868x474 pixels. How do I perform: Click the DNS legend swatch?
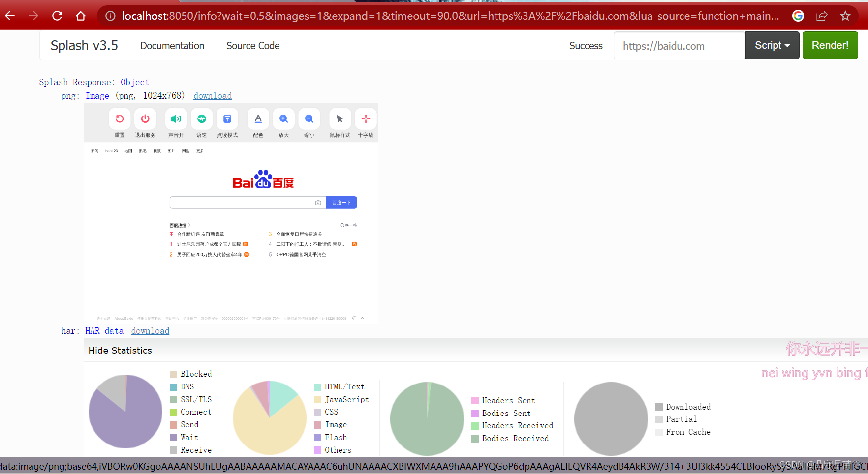pyautogui.click(x=173, y=387)
